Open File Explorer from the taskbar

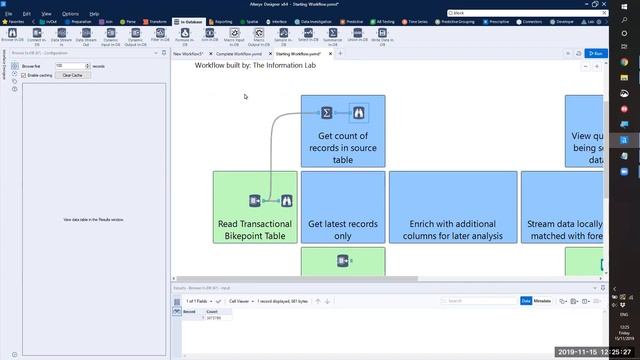624,78
